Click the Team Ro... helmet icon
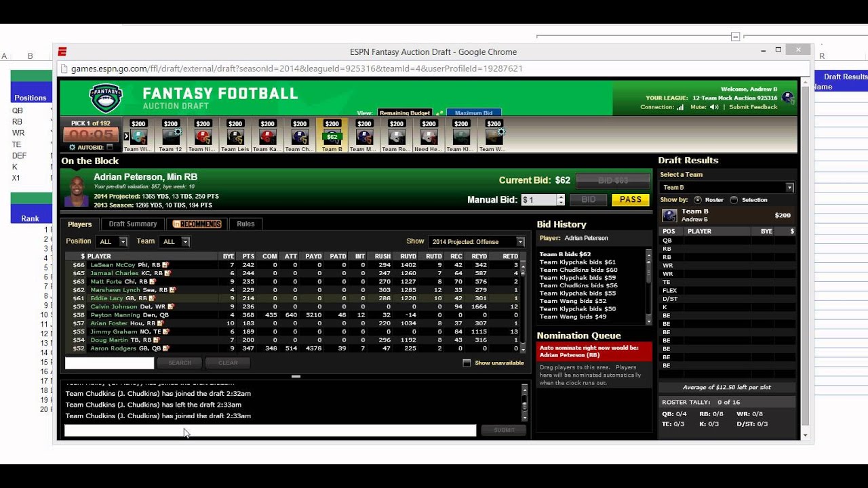 click(397, 136)
